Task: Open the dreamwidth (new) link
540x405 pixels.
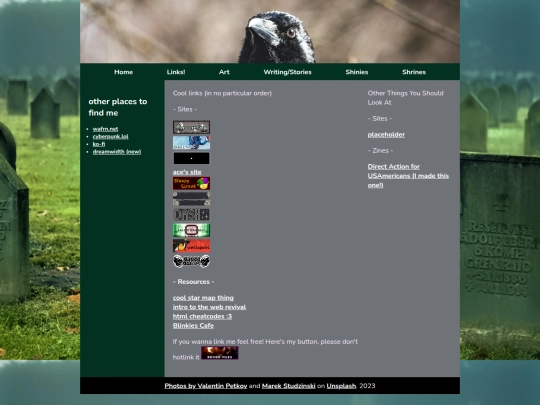Action: 117,152
